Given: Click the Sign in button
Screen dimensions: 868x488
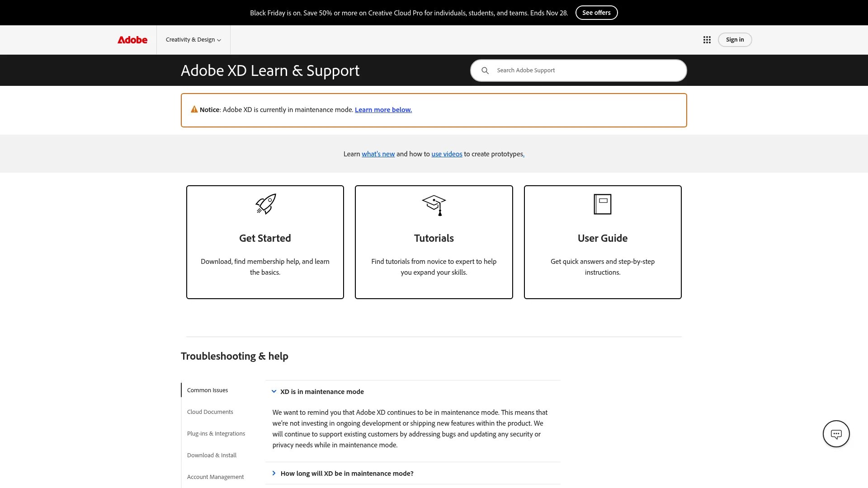Looking at the screenshot, I should tap(735, 40).
